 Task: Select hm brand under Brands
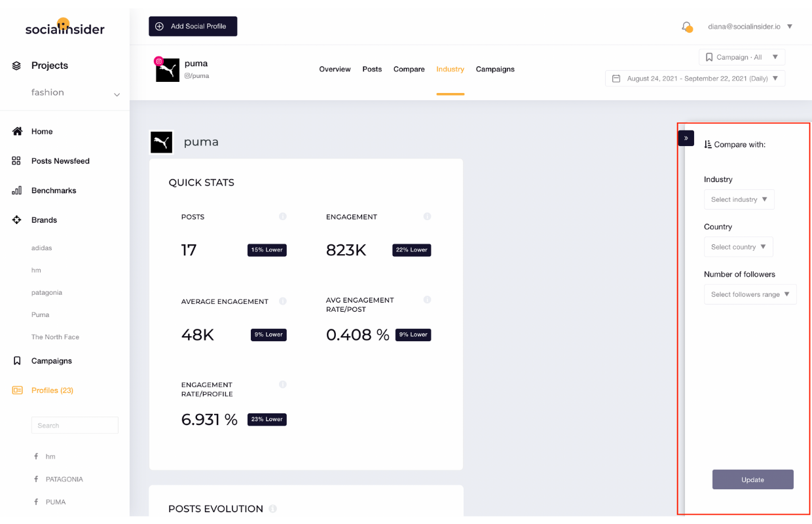coord(36,271)
